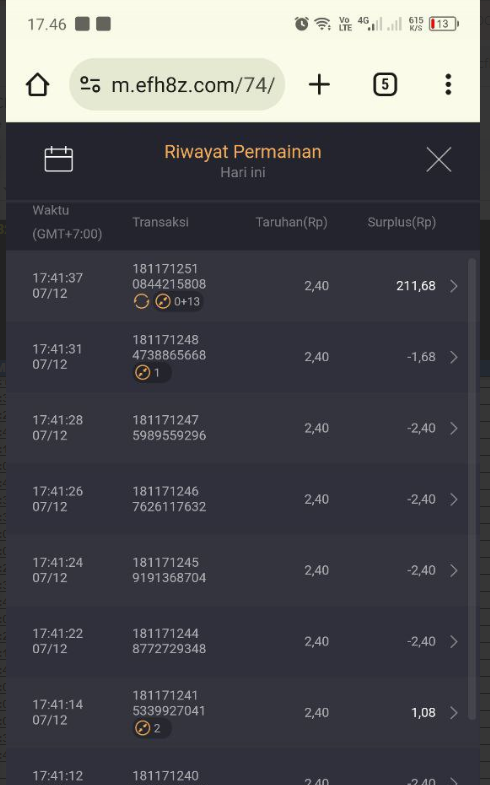This screenshot has width=490, height=785.
Task: Click the m.efh8z.com/74/ address bar
Action: (x=177, y=85)
